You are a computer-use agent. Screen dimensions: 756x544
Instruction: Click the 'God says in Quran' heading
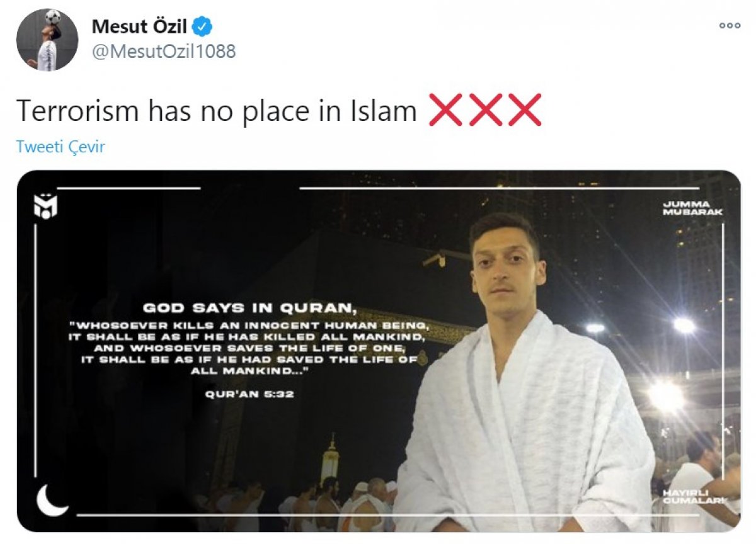coord(249,309)
